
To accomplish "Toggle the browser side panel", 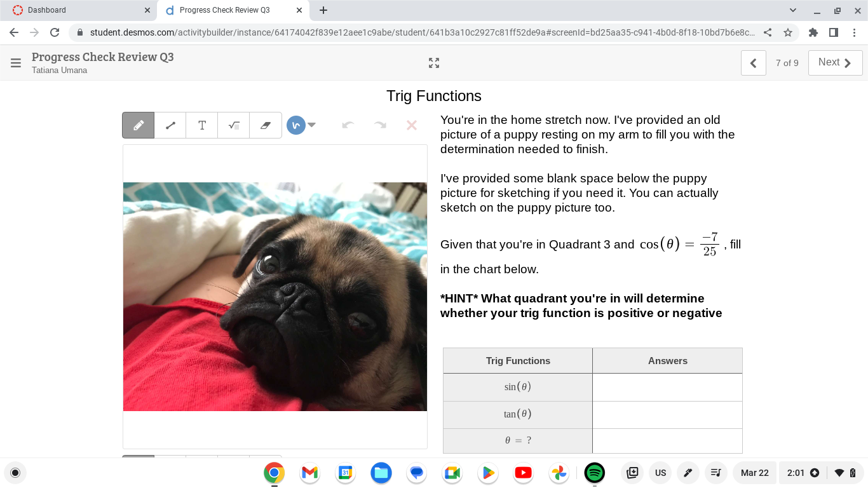I will tap(834, 32).
